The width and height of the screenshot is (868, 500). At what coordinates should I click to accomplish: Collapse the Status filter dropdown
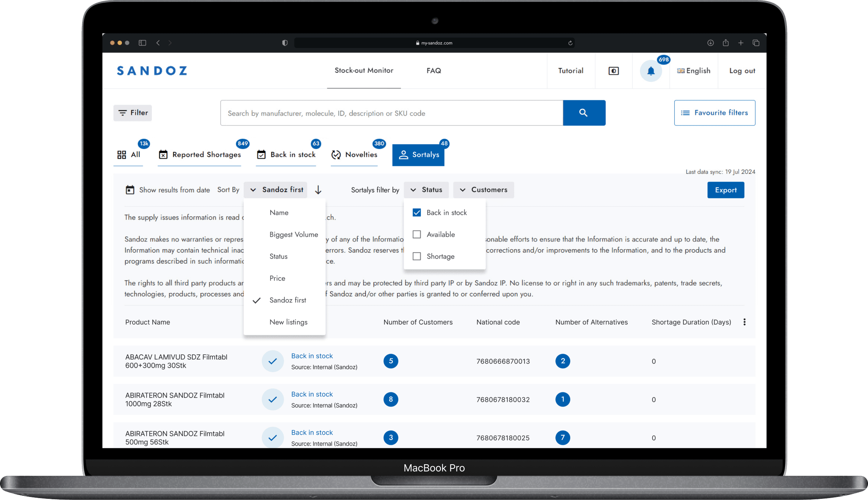coord(426,190)
